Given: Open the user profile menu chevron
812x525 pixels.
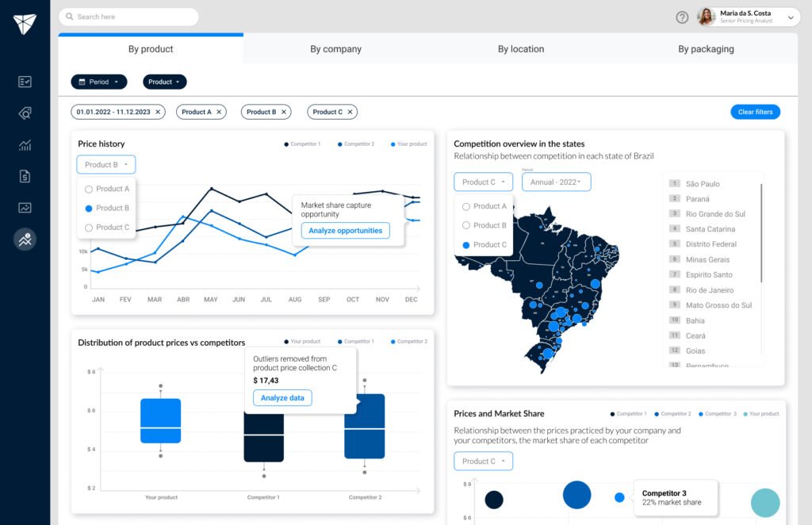Looking at the screenshot, I should (x=791, y=17).
